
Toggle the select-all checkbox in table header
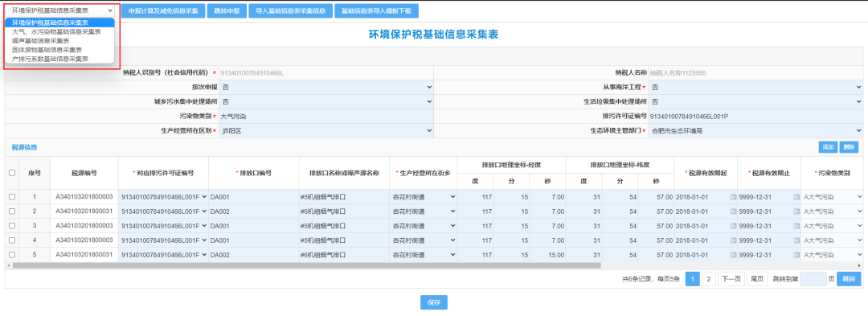point(12,173)
